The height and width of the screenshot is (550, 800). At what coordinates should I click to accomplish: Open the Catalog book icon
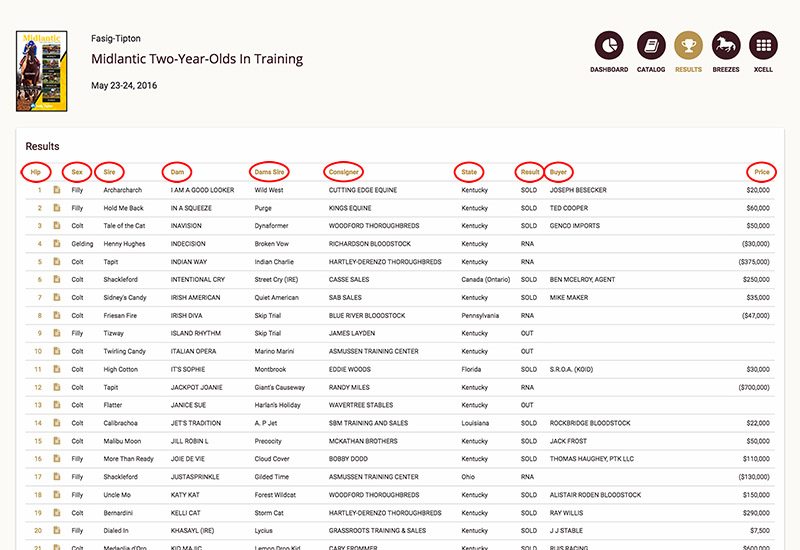pyautogui.click(x=651, y=45)
